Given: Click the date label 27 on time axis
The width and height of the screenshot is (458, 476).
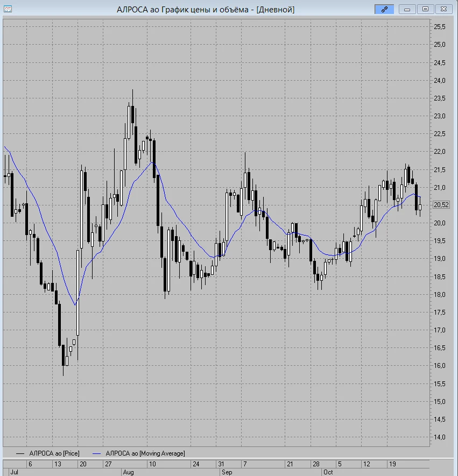Looking at the screenshot, I should [108, 464].
